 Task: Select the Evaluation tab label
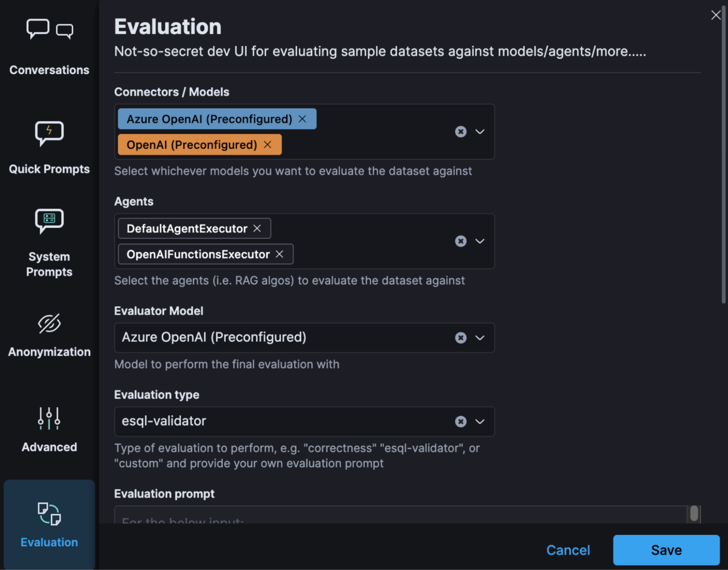tap(49, 542)
